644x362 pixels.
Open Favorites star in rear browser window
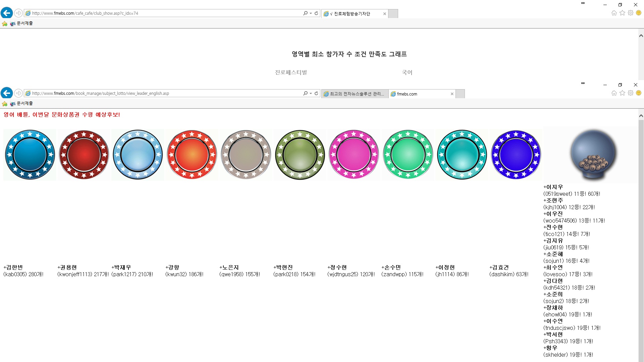pyautogui.click(x=623, y=13)
